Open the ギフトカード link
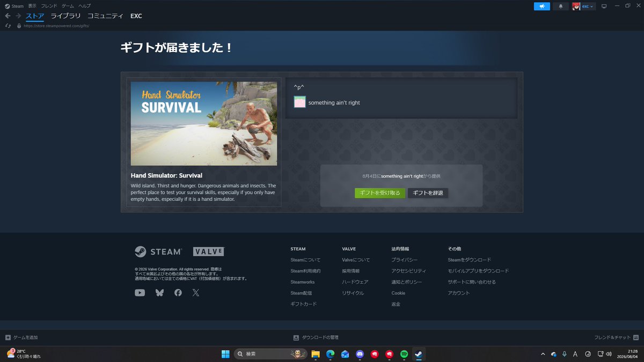This screenshot has height=362, width=644. (x=304, y=304)
